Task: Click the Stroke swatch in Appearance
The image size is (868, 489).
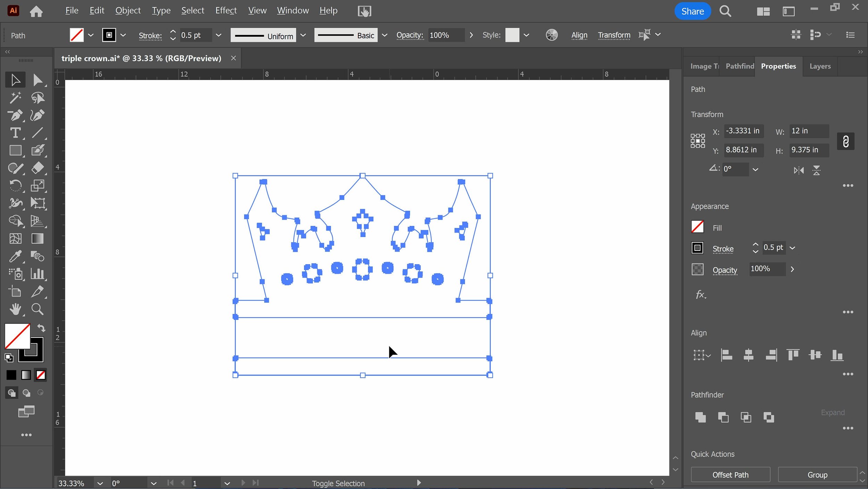Action: coord(697,248)
